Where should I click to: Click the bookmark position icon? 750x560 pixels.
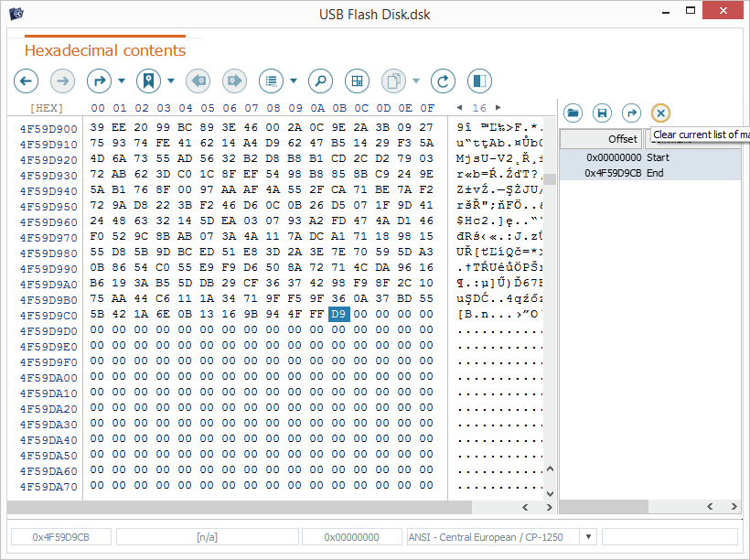(148, 81)
